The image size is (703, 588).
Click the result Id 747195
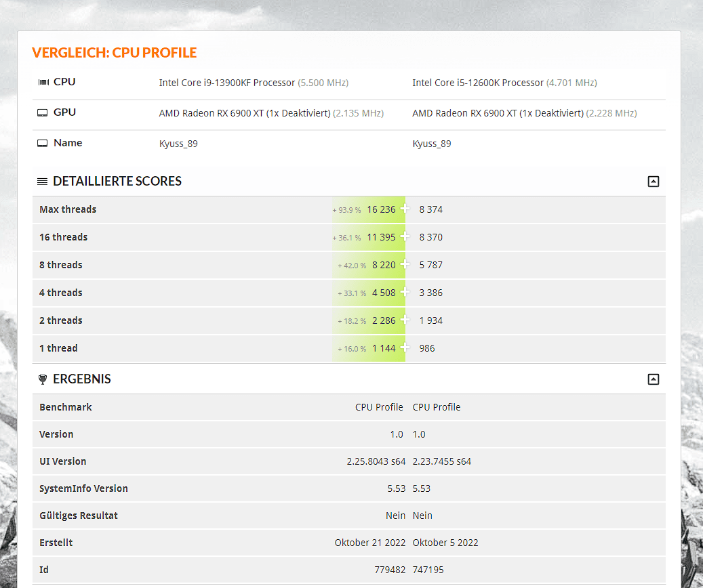coord(428,570)
